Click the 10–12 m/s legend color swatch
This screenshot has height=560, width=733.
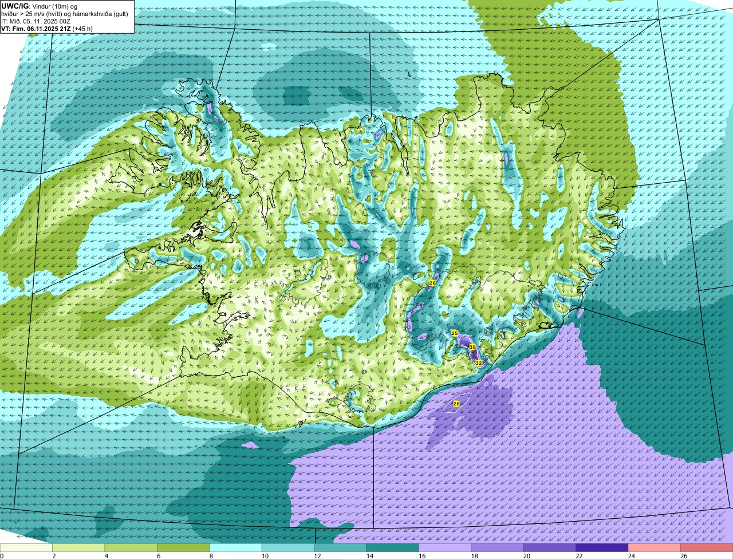[x=288, y=548]
